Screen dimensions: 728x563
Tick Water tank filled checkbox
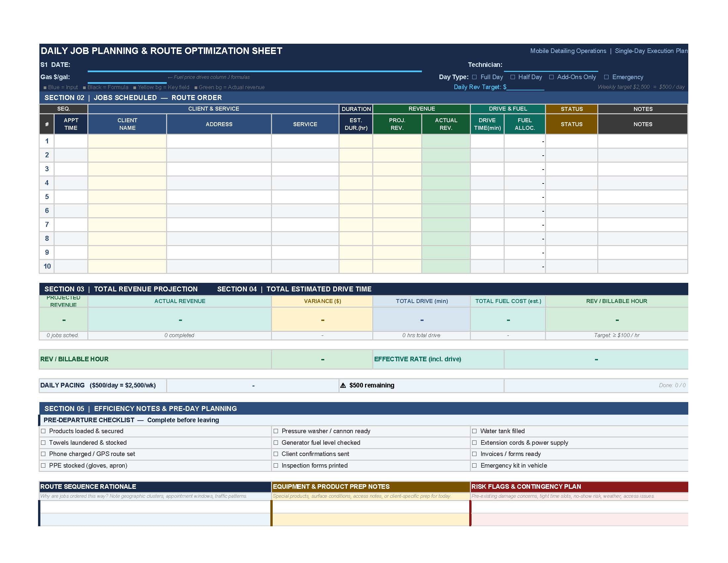[474, 431]
